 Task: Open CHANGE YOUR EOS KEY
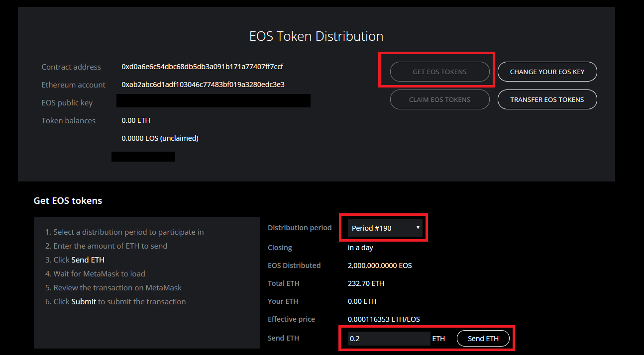coord(547,72)
